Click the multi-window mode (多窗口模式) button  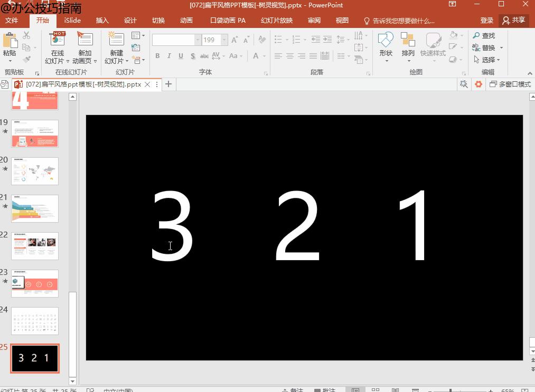[x=510, y=84]
